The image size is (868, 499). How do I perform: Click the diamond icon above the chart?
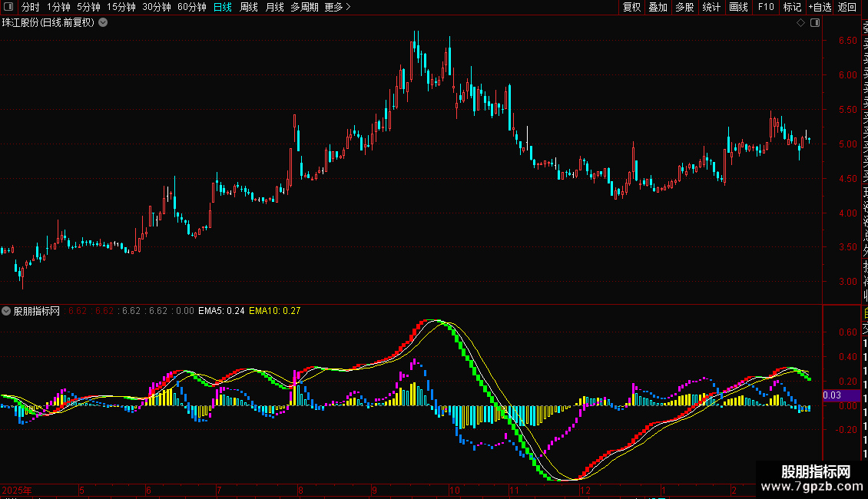click(x=800, y=23)
